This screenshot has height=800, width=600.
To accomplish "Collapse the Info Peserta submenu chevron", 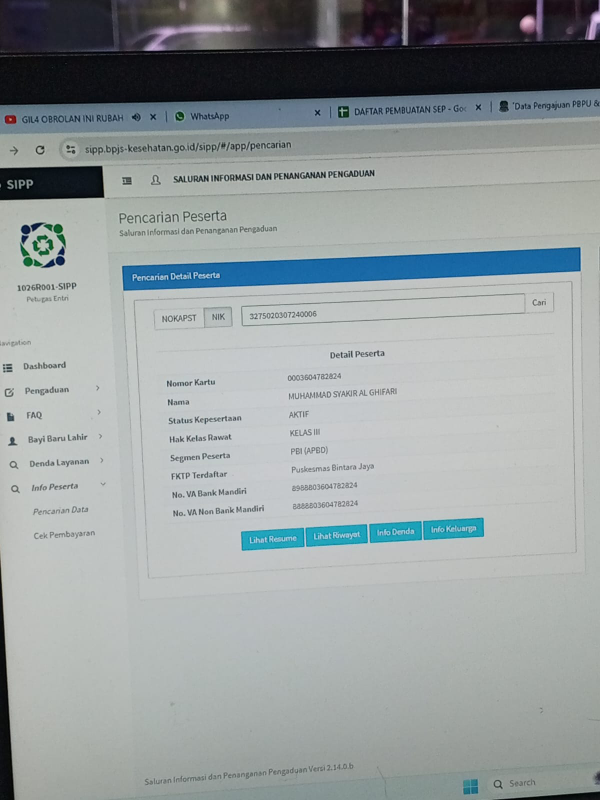I will pyautogui.click(x=103, y=485).
